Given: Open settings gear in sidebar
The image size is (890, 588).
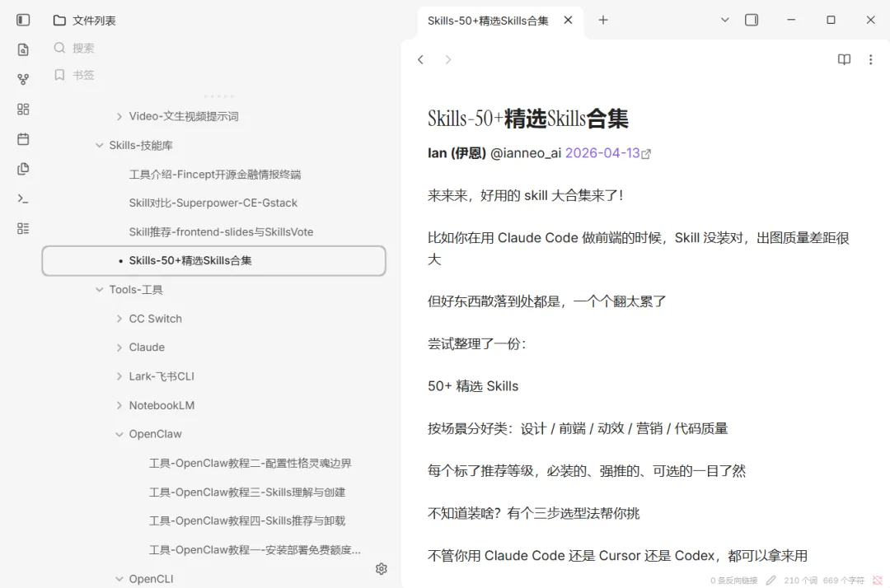Looking at the screenshot, I should tap(382, 569).
